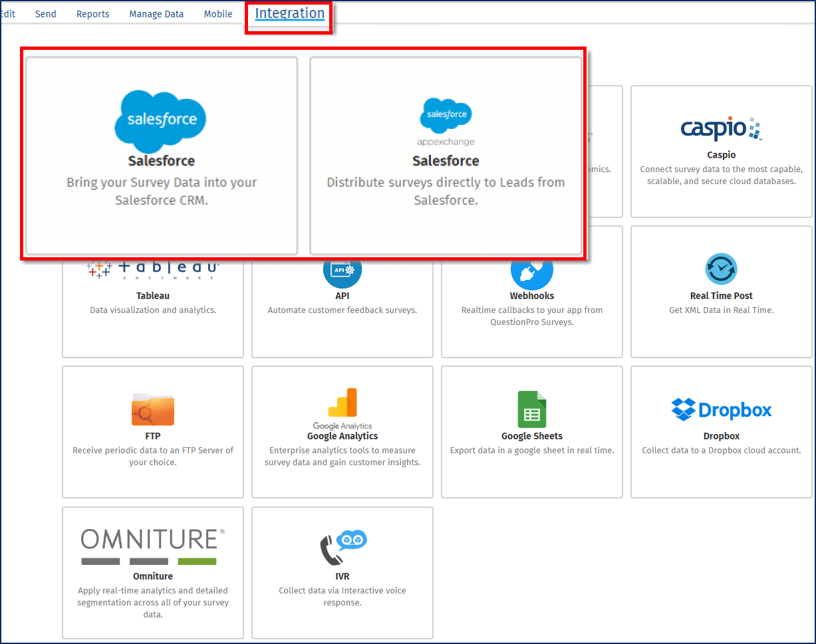The width and height of the screenshot is (816, 644).
Task: Open the Manage Data tab
Action: [156, 14]
